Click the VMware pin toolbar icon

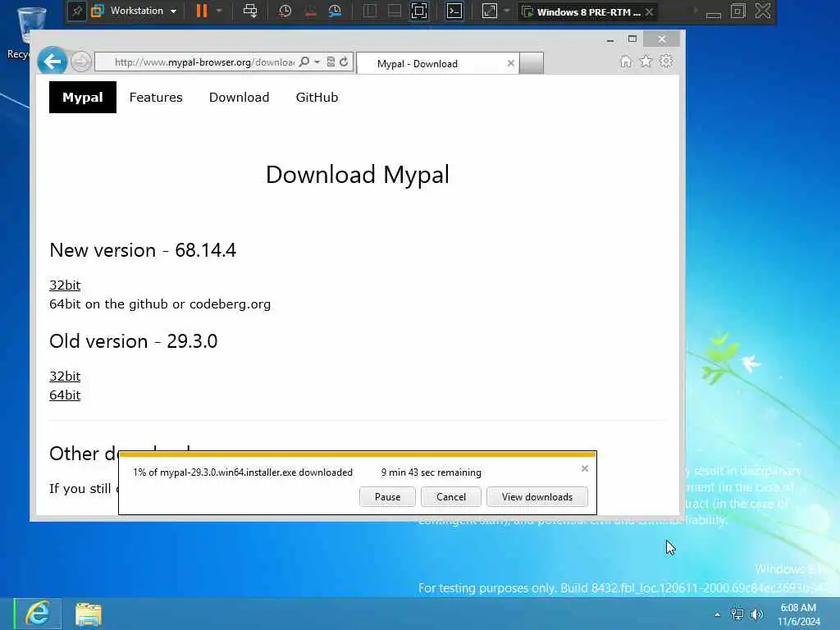(x=76, y=11)
